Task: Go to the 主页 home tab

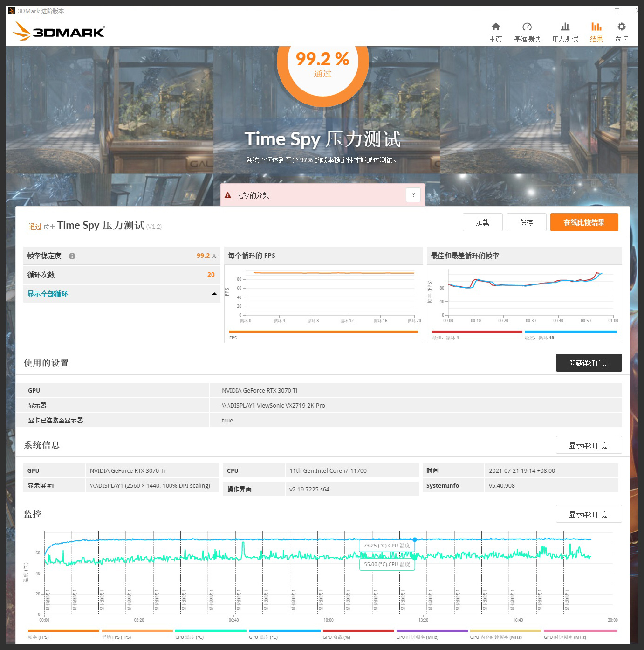Action: pos(495,32)
